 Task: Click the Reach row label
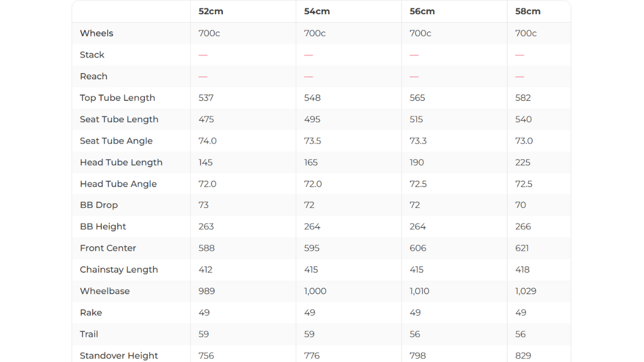(x=93, y=76)
